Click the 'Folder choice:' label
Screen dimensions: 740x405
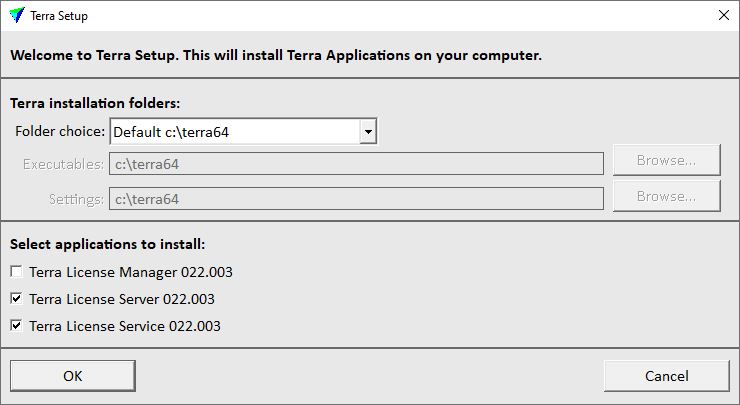pyautogui.click(x=60, y=131)
